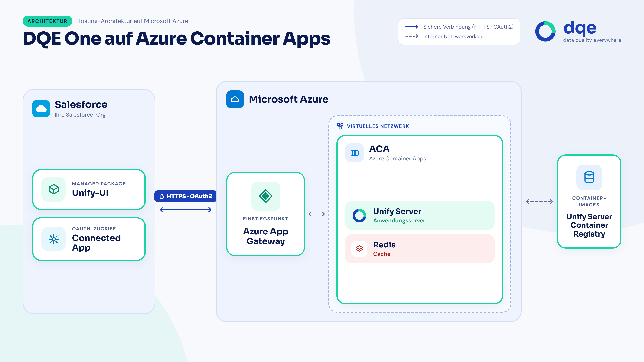Viewport: 644px width, 362px height.
Task: Click the dashed arrow in the legend
Action: pyautogui.click(x=412, y=36)
